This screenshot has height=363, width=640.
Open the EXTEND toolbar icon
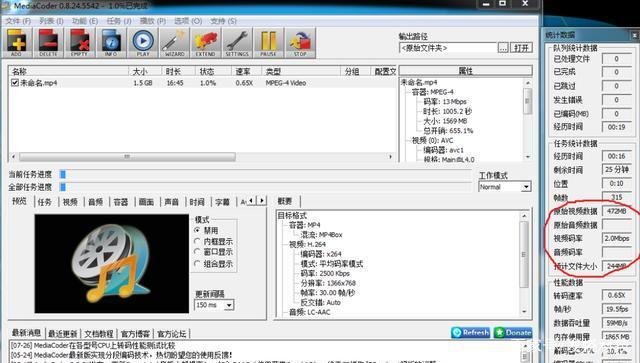pyautogui.click(x=205, y=43)
